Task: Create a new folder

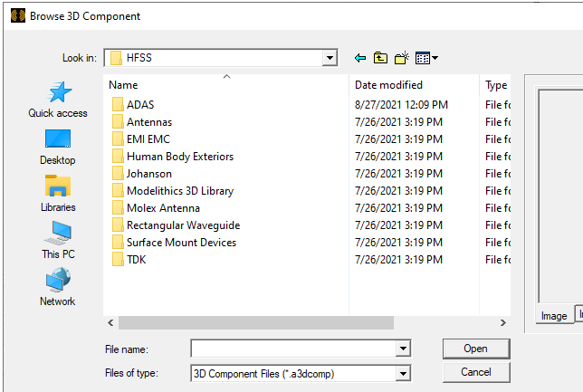Action: [x=402, y=58]
